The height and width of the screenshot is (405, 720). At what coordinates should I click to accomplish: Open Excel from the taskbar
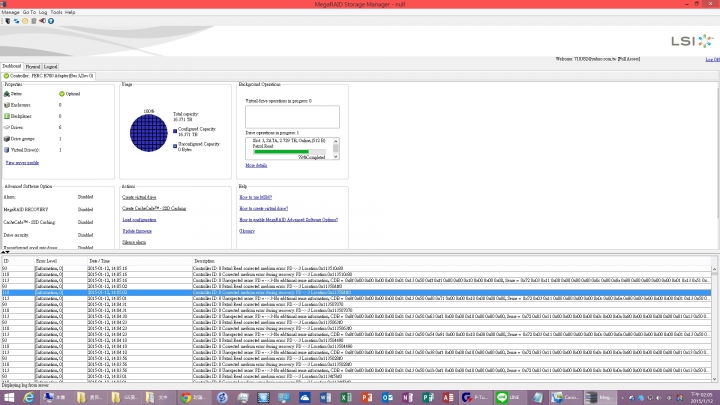point(346,397)
